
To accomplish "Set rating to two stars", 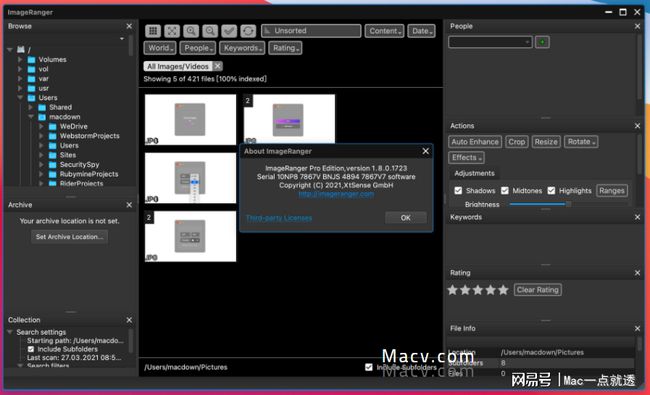I will click(x=465, y=290).
